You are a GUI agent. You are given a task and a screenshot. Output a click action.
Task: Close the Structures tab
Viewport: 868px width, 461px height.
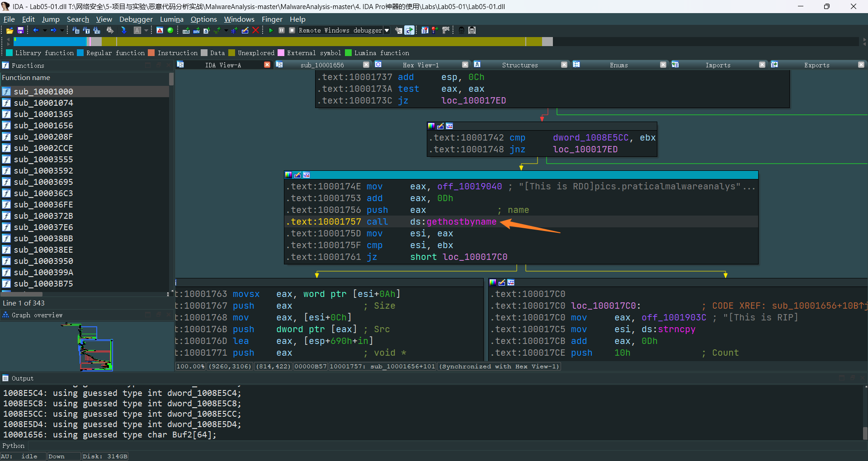564,65
